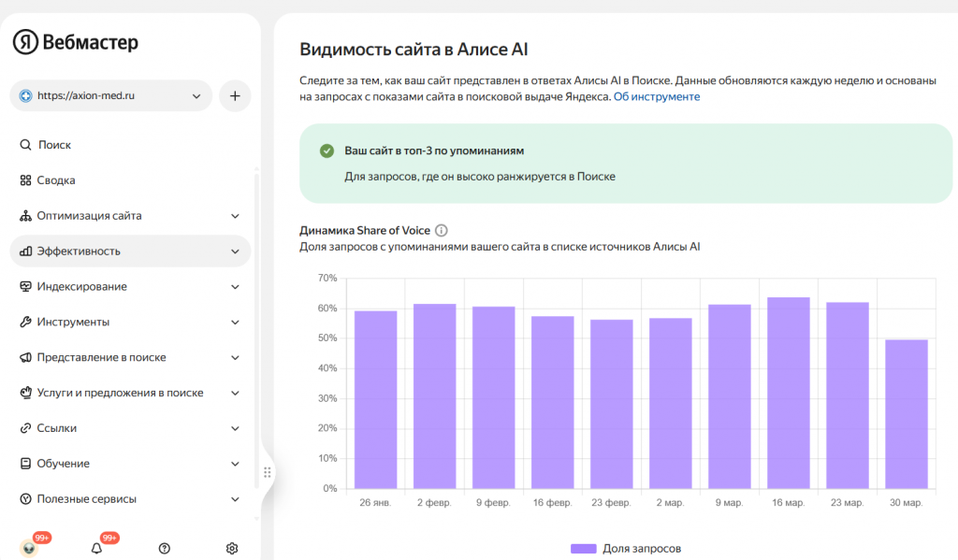Click the Представление в поиске megaphone icon
This screenshot has width=958, height=560.
click(25, 357)
